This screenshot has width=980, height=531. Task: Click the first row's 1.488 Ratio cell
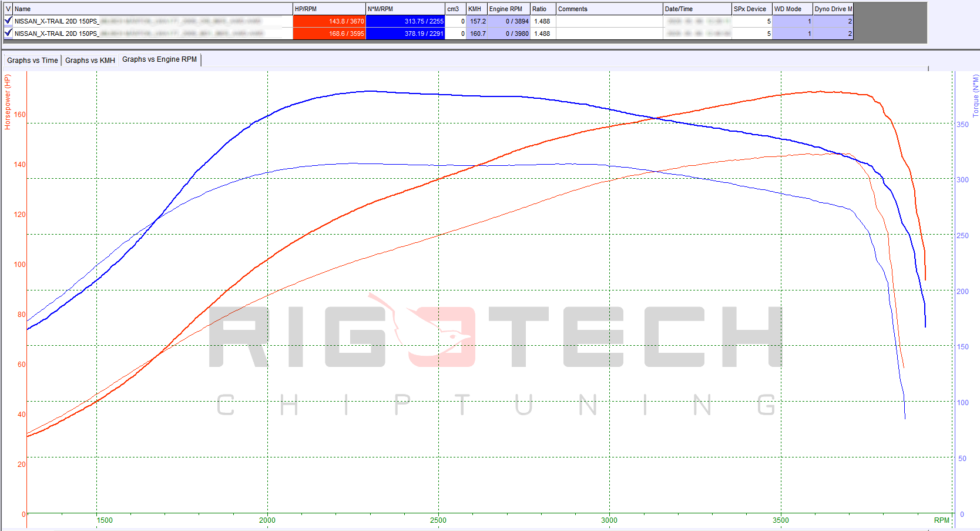coord(543,21)
